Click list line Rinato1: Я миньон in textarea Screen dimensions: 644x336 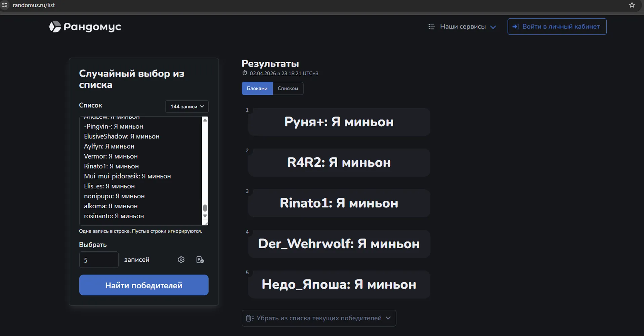click(111, 166)
